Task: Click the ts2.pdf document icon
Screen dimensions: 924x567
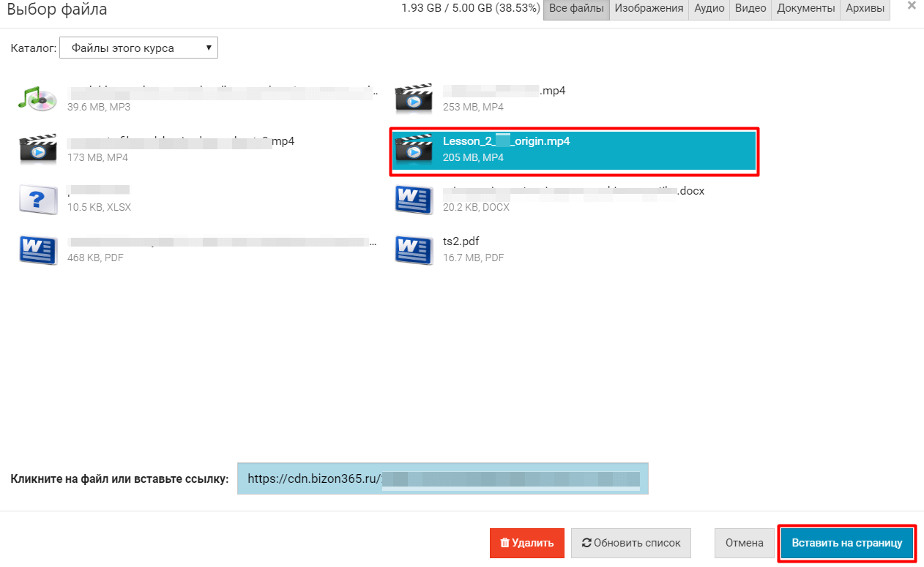Action: point(414,249)
